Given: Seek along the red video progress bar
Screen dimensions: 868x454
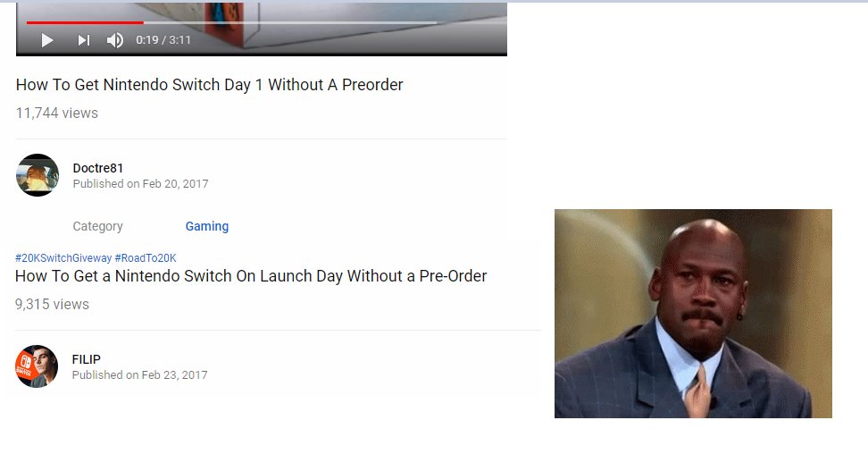Looking at the screenshot, I should click(x=231, y=22).
